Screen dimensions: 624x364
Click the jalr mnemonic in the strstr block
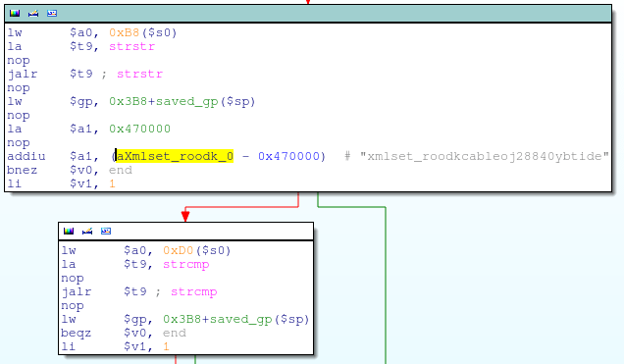click(23, 74)
